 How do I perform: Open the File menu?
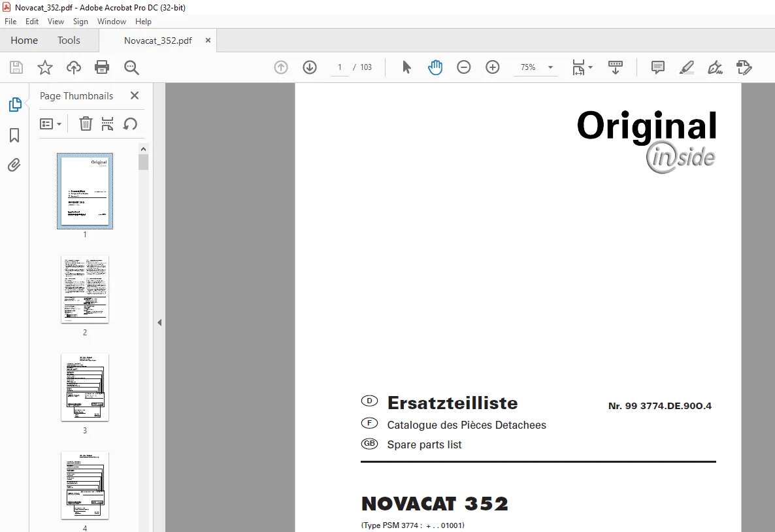(10, 22)
